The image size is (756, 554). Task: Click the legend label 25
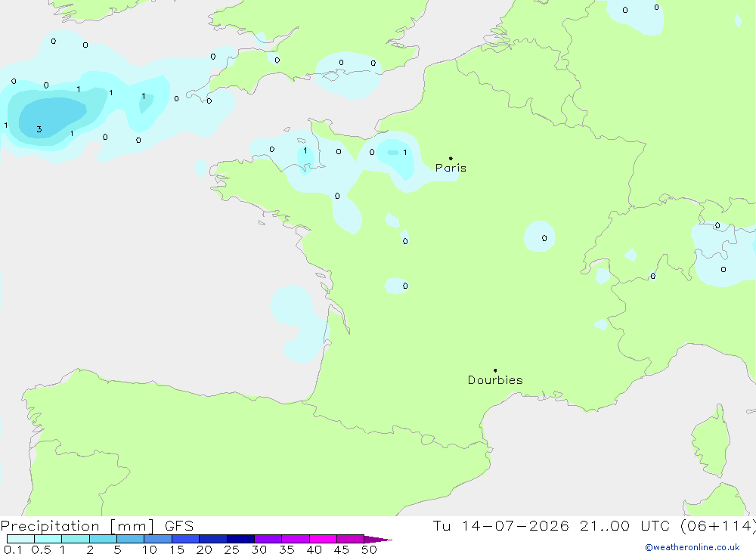(x=231, y=549)
